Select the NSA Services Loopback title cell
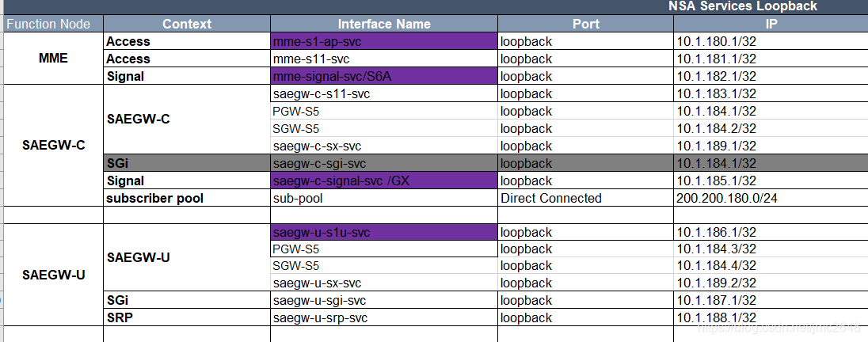 coord(743,6)
